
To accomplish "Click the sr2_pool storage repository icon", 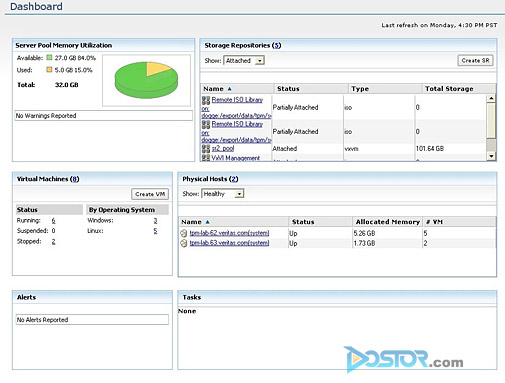I will 206,148.
